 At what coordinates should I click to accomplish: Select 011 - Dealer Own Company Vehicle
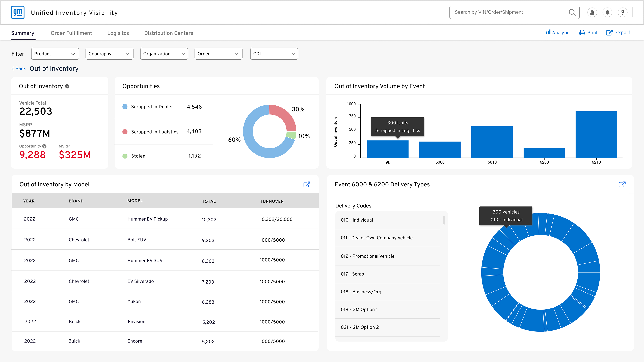coord(388,238)
